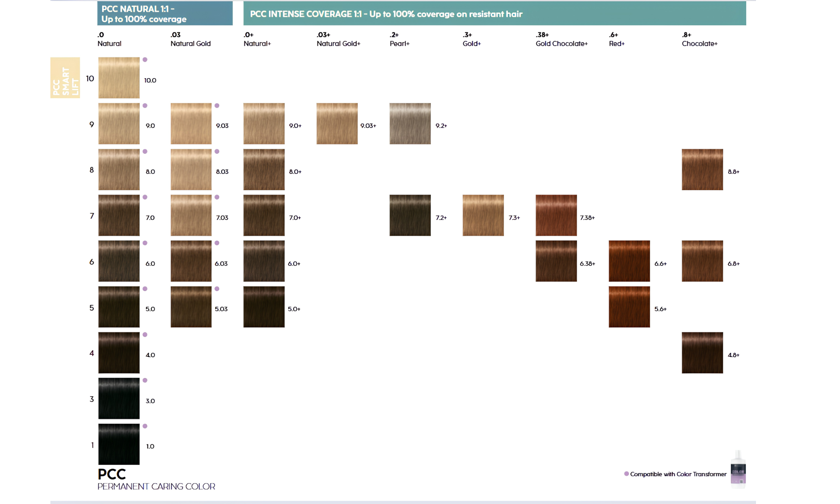The height and width of the screenshot is (504, 840).
Task: Pick the 9.0 Natural swatch
Action: coord(119,123)
